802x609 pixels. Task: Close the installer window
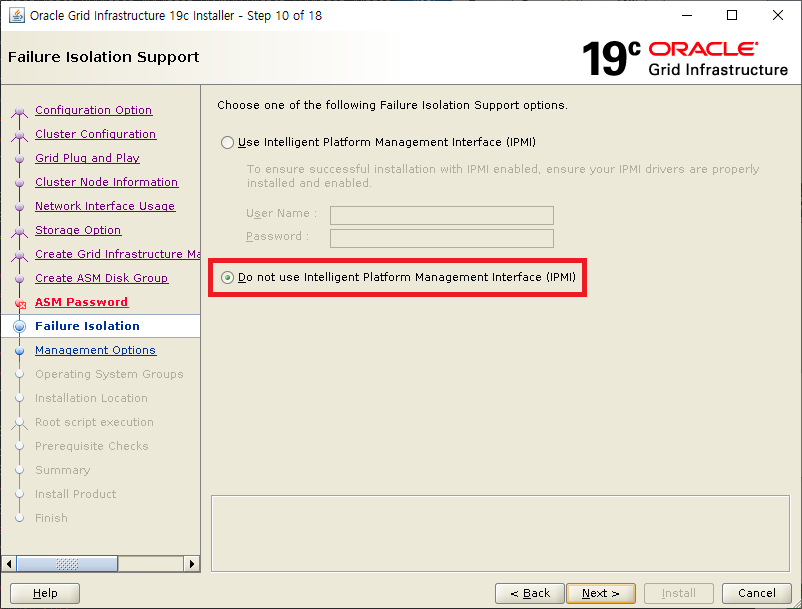pyautogui.click(x=777, y=15)
